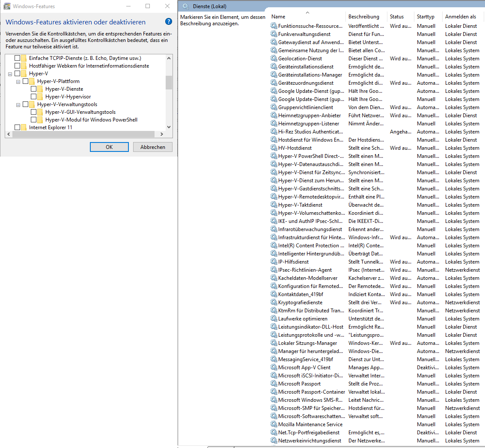Click the feature list scroll right arrow
The width and height of the screenshot is (485, 448).
pos(161,134)
